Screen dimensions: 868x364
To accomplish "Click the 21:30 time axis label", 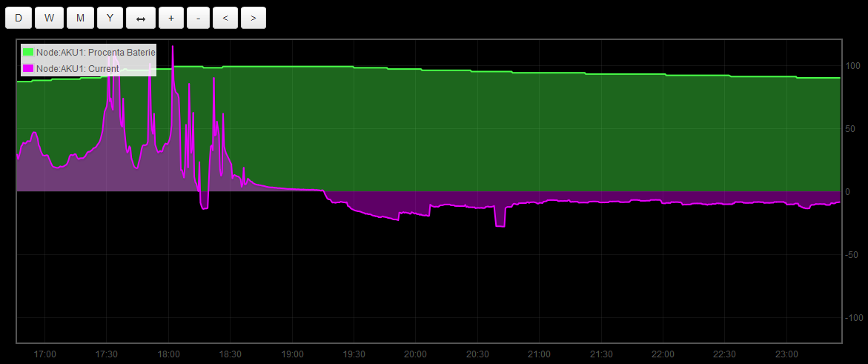I will (601, 354).
